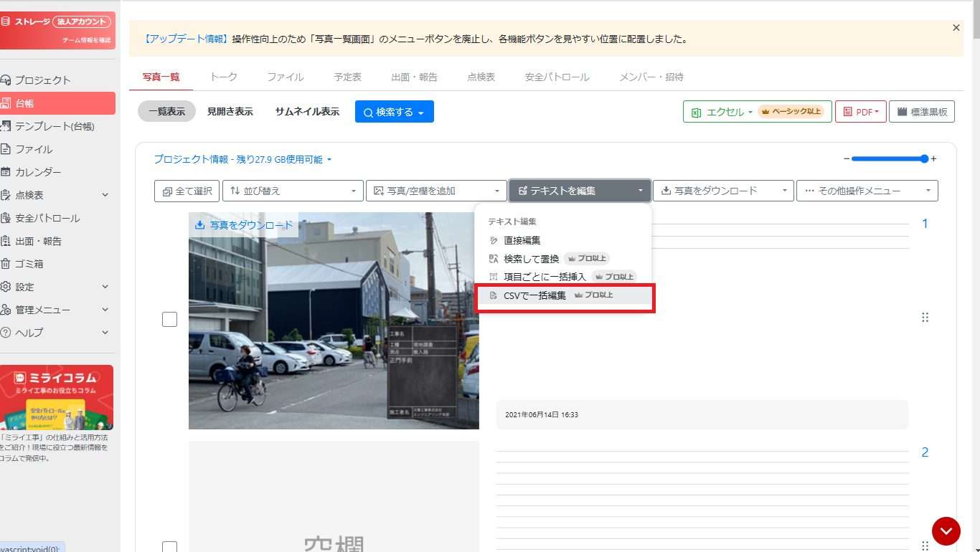Screen dimensions: 980x552
Task: Switch to the ファイル tab
Action: coord(286,77)
